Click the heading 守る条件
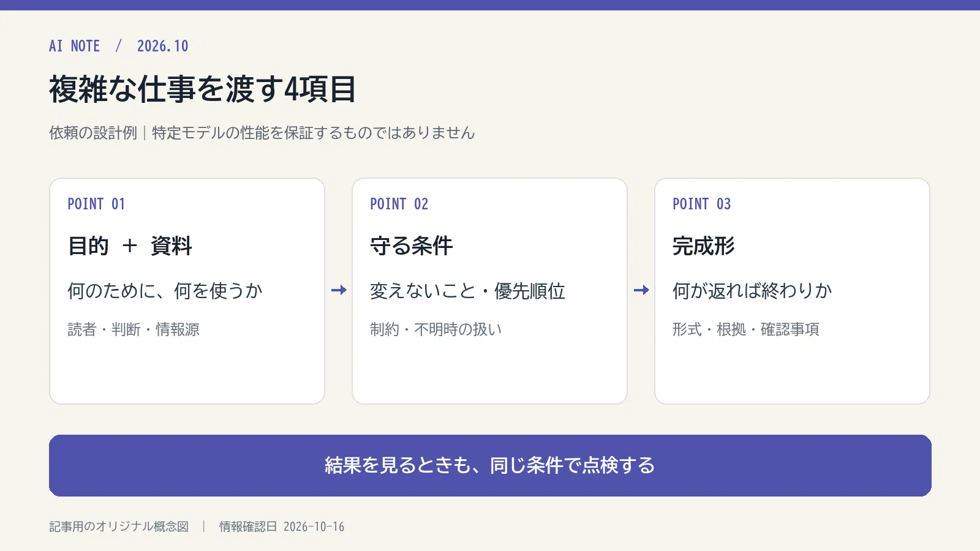Image resolution: width=980 pixels, height=551 pixels. click(411, 246)
